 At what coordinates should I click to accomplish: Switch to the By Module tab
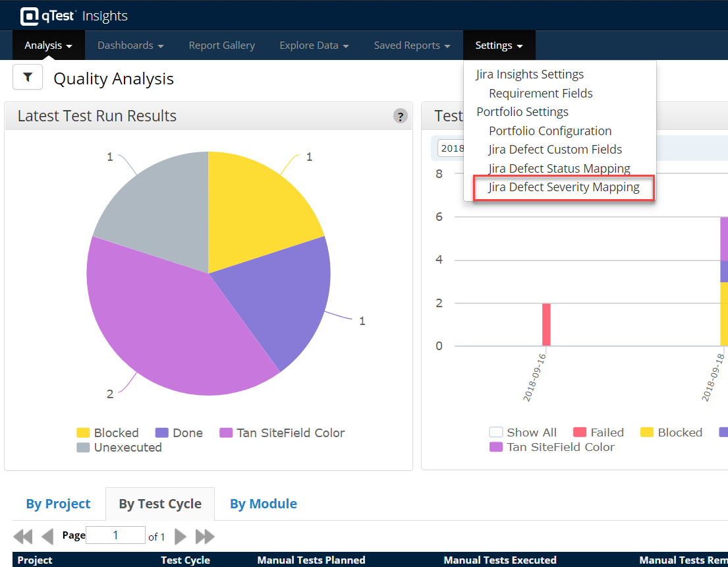pyautogui.click(x=263, y=504)
